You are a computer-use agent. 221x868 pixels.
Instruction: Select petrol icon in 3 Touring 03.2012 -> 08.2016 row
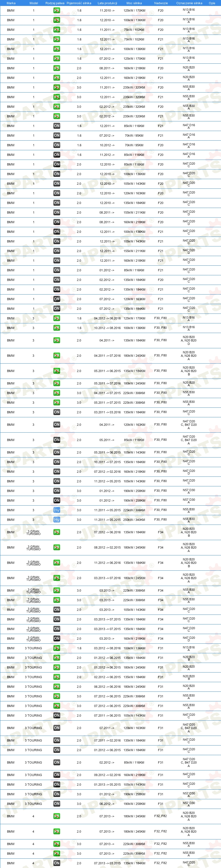point(57,648)
